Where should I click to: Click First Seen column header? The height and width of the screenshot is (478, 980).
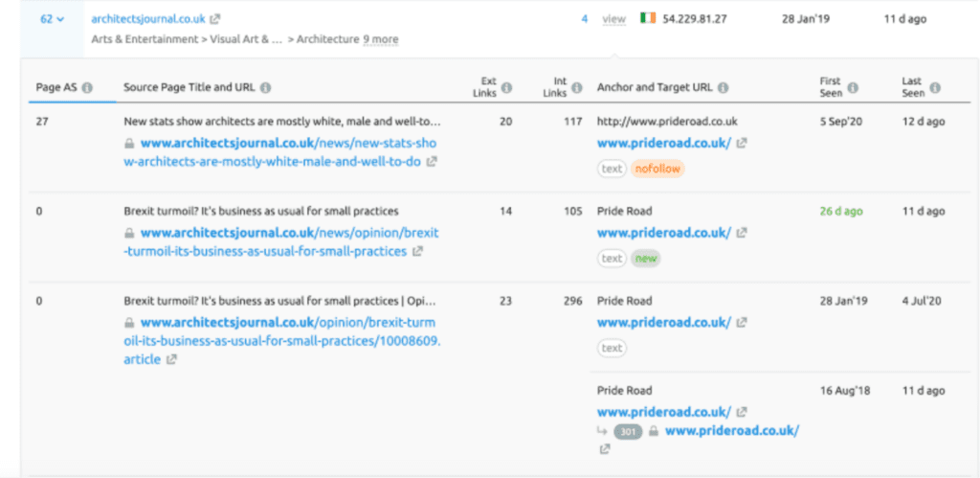pyautogui.click(x=832, y=87)
